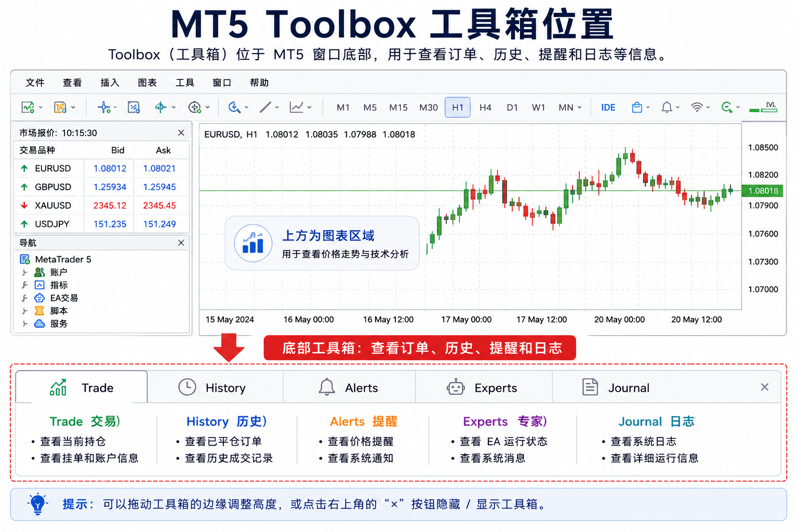The image size is (798, 532).
Task: Expand the 服务 tree node
Action: pos(24,324)
